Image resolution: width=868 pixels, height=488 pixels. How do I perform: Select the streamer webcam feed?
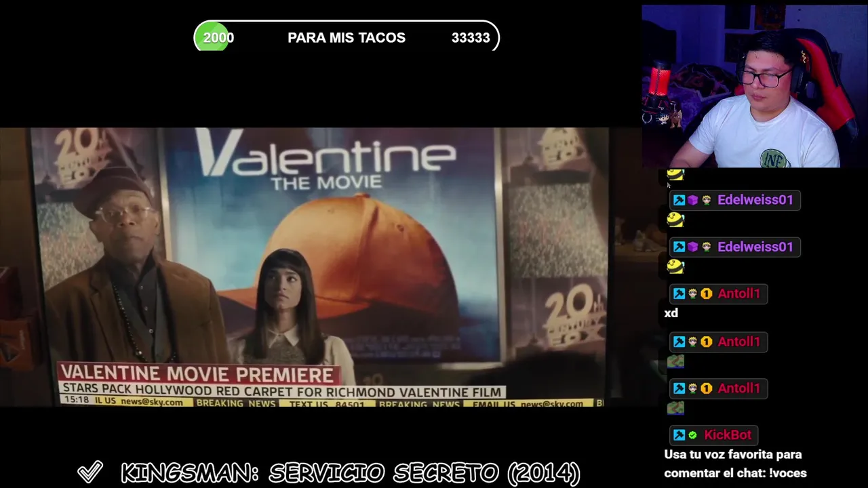coord(755,86)
